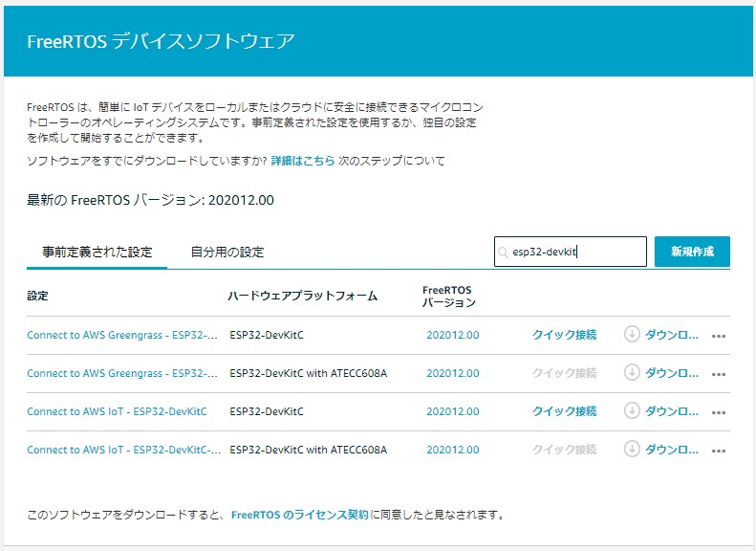
Task: Click the FreeRTOS デバイスソフトウェア heading
Action: pyautogui.click(x=161, y=41)
